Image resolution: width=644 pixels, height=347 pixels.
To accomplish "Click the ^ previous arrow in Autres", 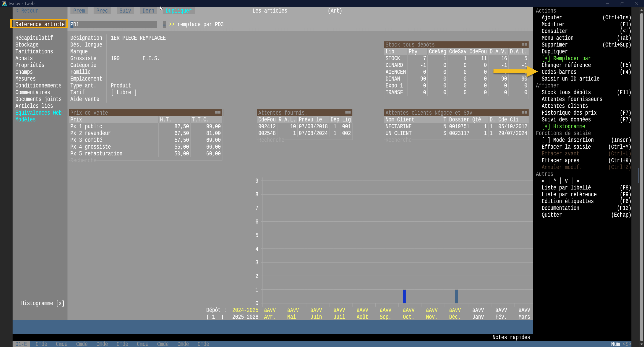I will tap(555, 181).
